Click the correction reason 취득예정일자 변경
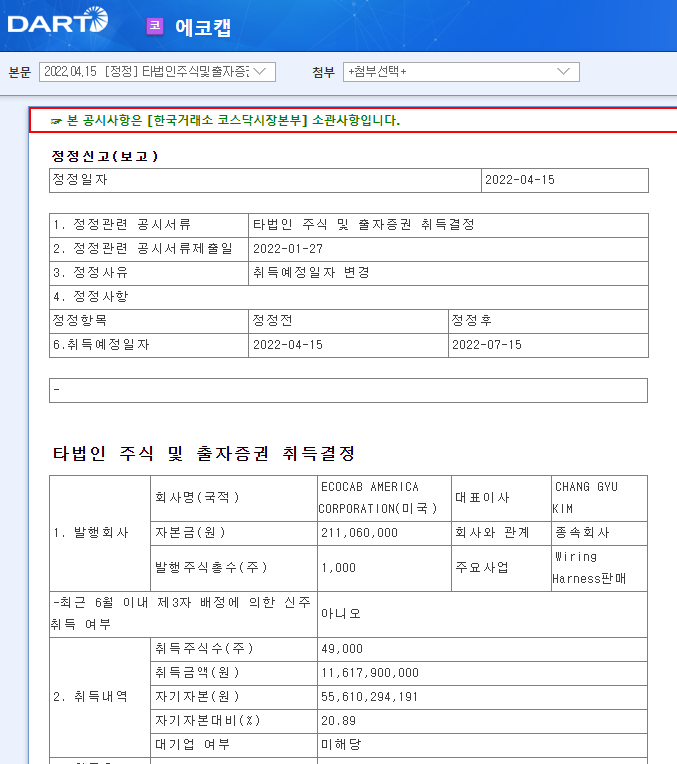The width and height of the screenshot is (677, 764). click(311, 272)
